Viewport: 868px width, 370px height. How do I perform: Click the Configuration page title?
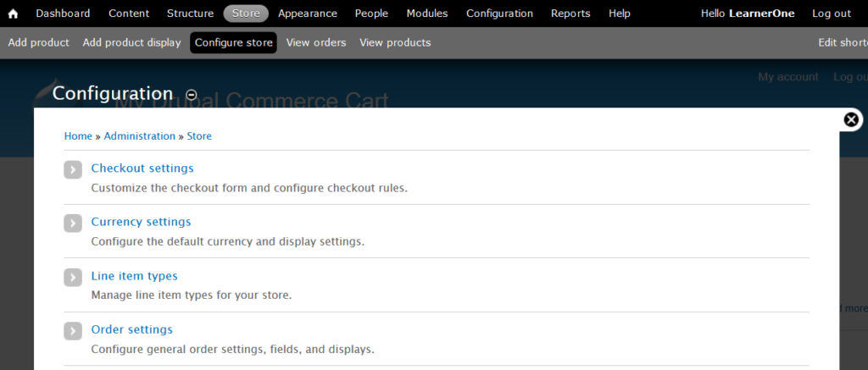pyautogui.click(x=113, y=93)
